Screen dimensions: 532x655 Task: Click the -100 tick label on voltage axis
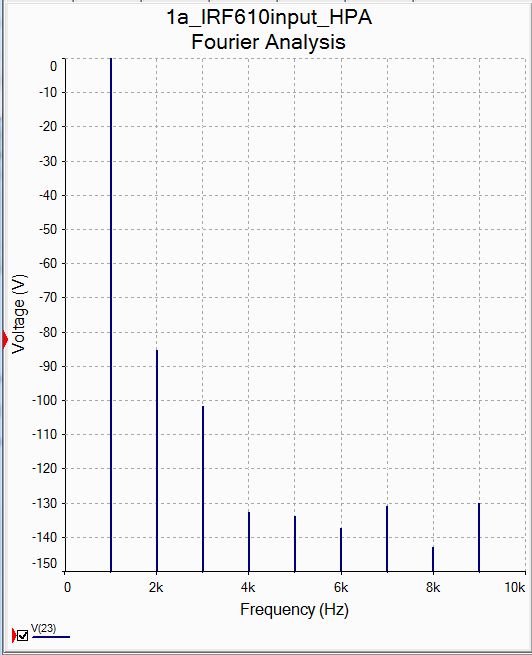(44, 400)
